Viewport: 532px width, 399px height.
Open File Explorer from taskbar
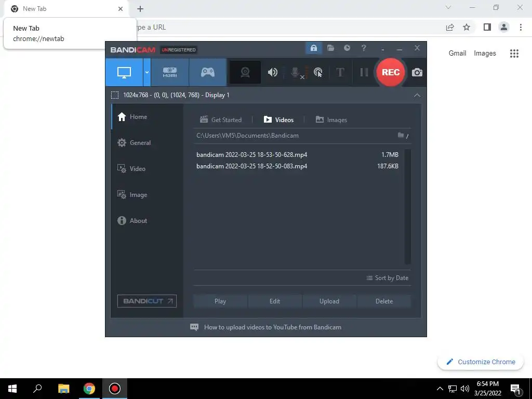click(63, 389)
